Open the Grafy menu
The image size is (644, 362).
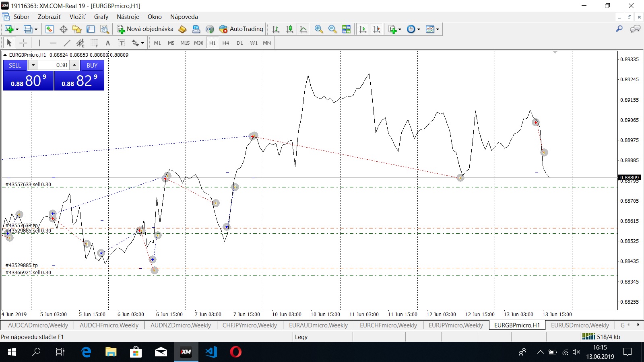(x=101, y=17)
